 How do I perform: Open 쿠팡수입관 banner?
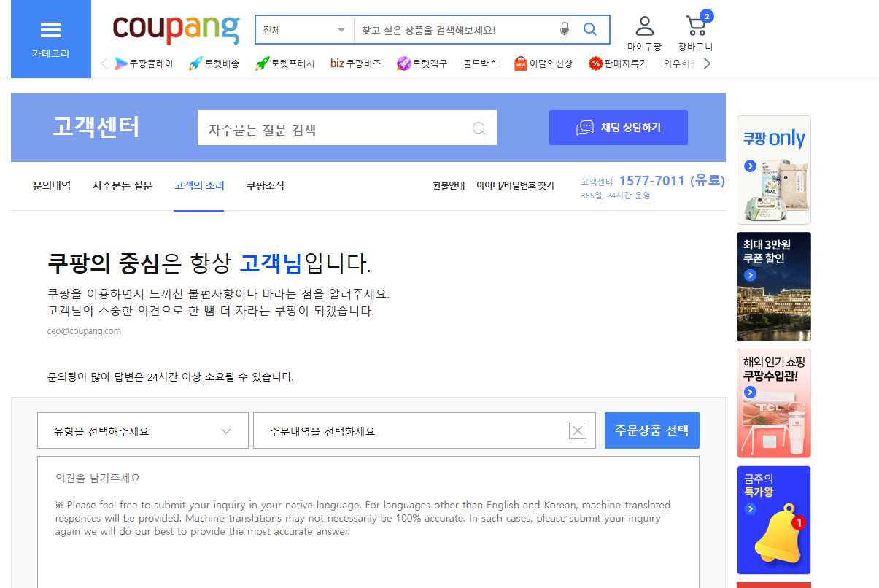pyautogui.click(x=774, y=403)
